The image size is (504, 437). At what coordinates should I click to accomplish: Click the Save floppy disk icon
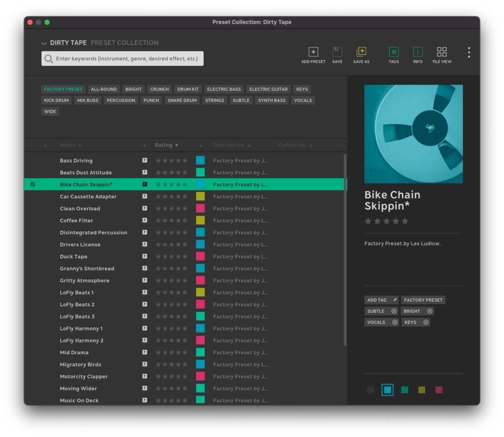[337, 52]
